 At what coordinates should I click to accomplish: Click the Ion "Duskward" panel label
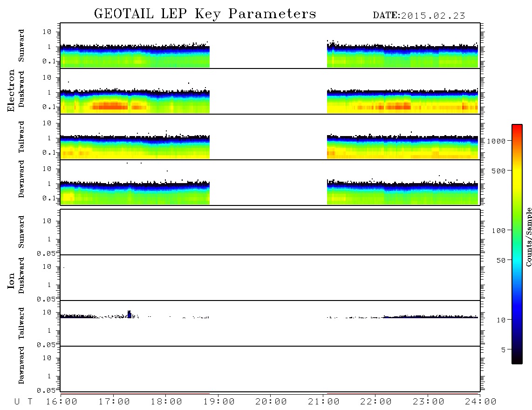coord(21,275)
